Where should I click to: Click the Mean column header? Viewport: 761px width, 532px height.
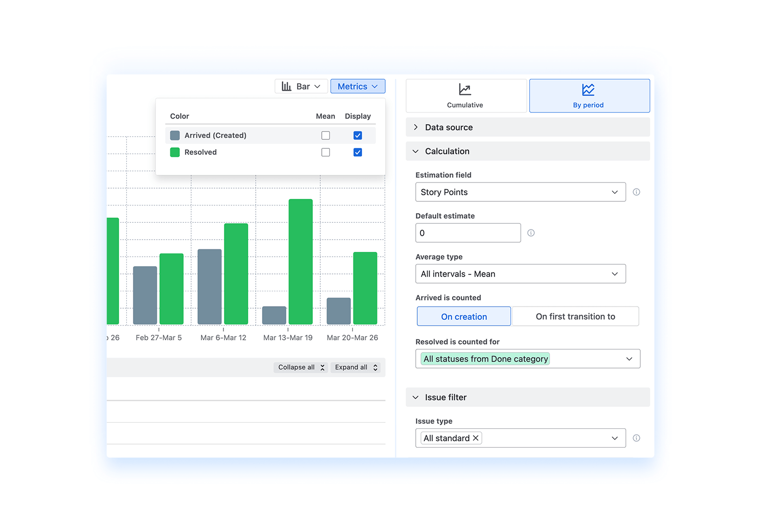tap(325, 117)
